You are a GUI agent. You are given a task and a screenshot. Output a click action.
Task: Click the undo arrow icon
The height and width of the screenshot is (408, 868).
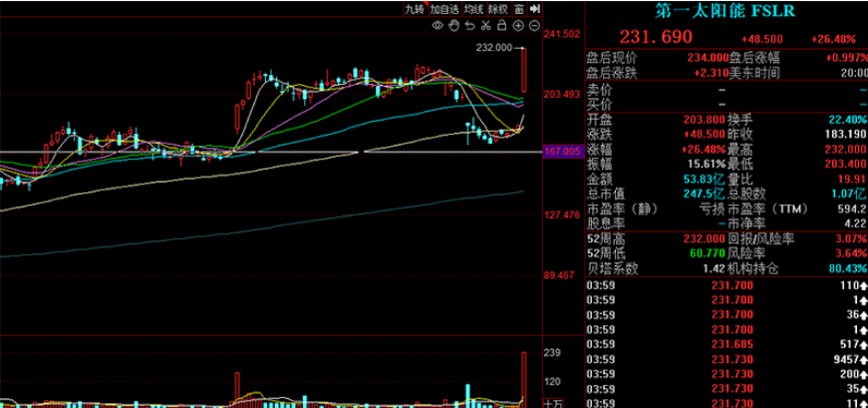(x=468, y=25)
